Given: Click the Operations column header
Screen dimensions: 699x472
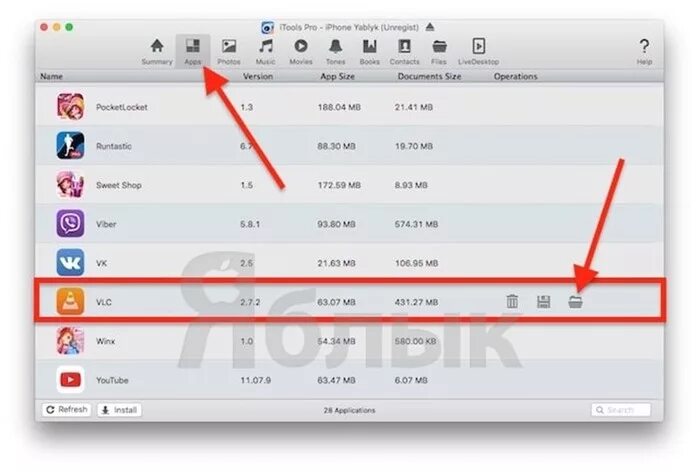Looking at the screenshot, I should pos(515,76).
